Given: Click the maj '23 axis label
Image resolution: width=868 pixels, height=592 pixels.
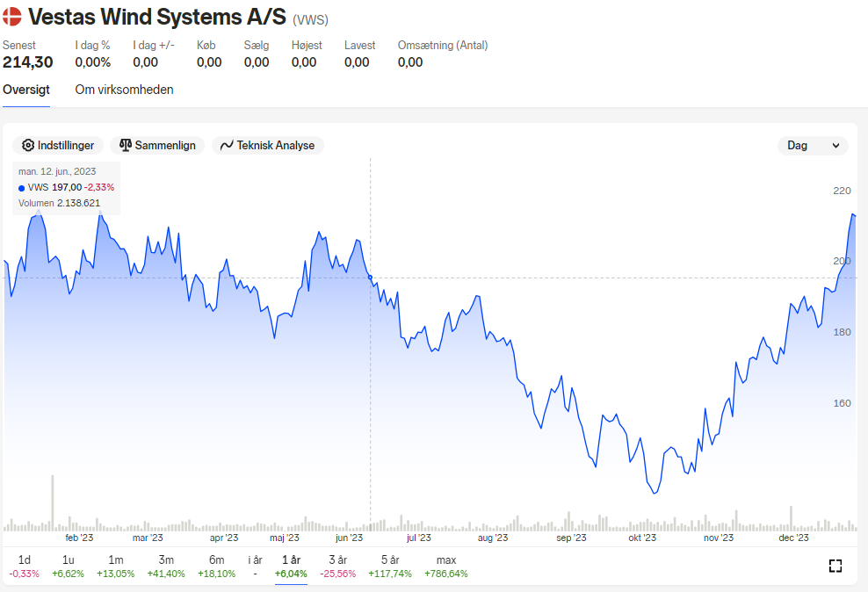Looking at the screenshot, I should tap(285, 538).
